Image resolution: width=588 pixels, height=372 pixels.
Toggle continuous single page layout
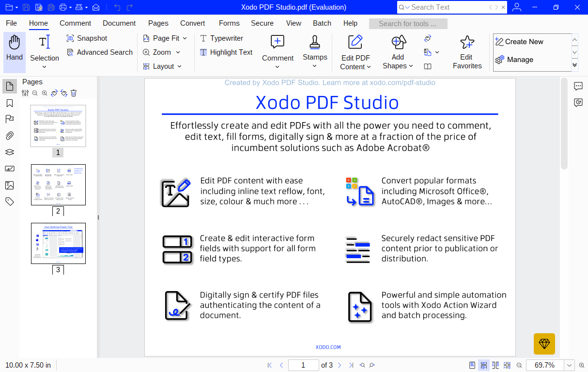484,365
